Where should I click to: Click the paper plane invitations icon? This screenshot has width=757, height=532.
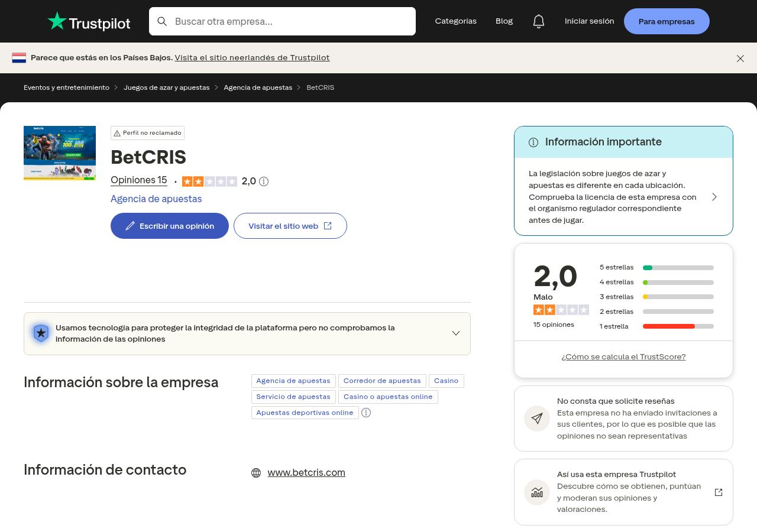[x=537, y=419]
